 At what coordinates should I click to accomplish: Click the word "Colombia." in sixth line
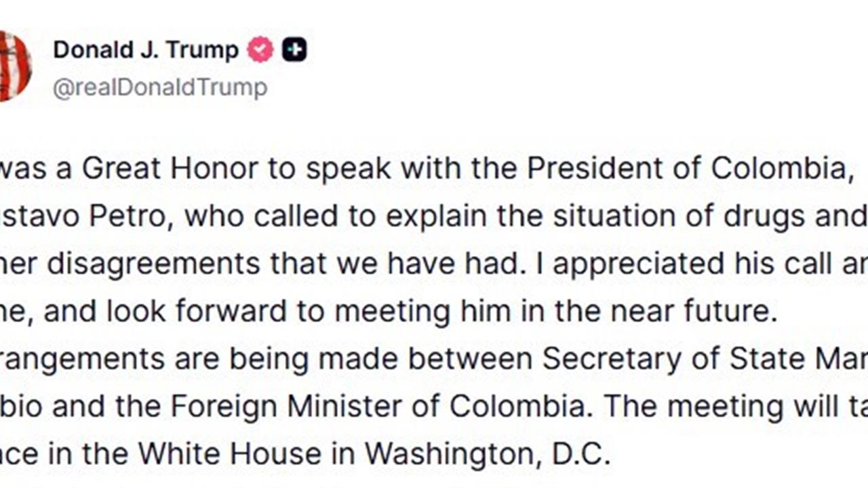[519, 406]
